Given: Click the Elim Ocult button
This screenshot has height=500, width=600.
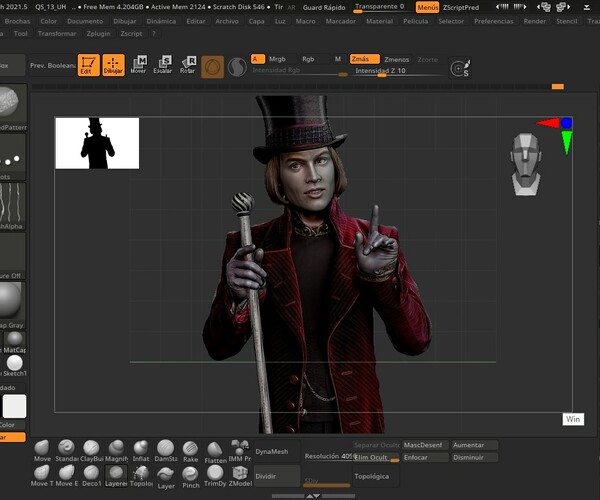Looking at the screenshot, I should pyautogui.click(x=377, y=458).
